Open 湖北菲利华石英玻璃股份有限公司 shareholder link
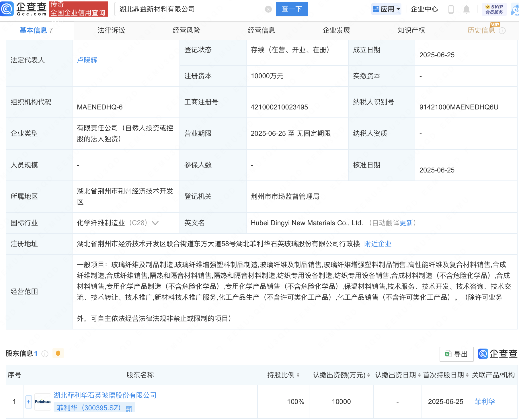 click(x=105, y=395)
